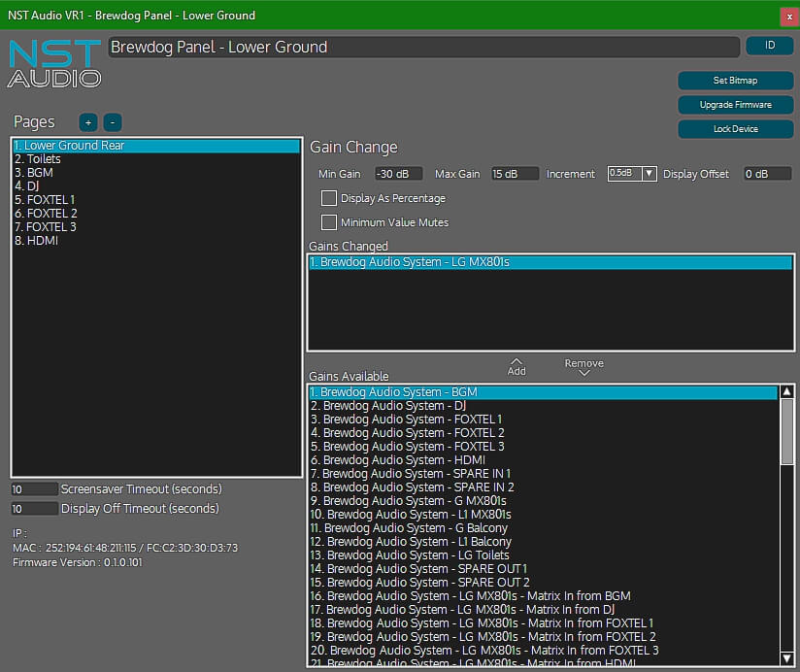Click the Firmware Version 0.1.0.101 text
Screen dimensions: 800x672
pos(78,562)
